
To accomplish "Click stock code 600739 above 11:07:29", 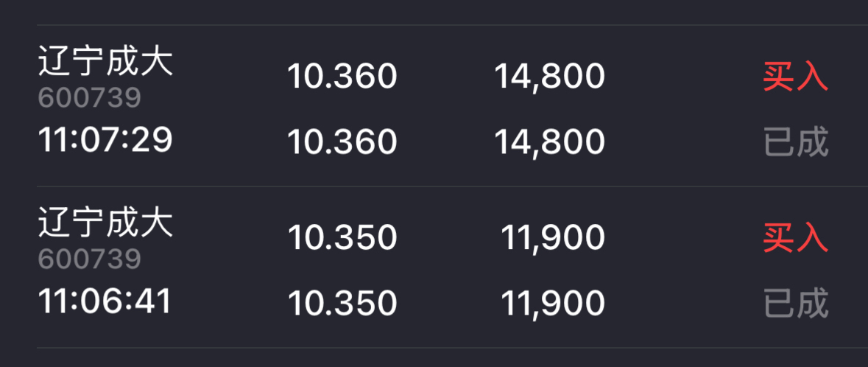I will click(89, 98).
